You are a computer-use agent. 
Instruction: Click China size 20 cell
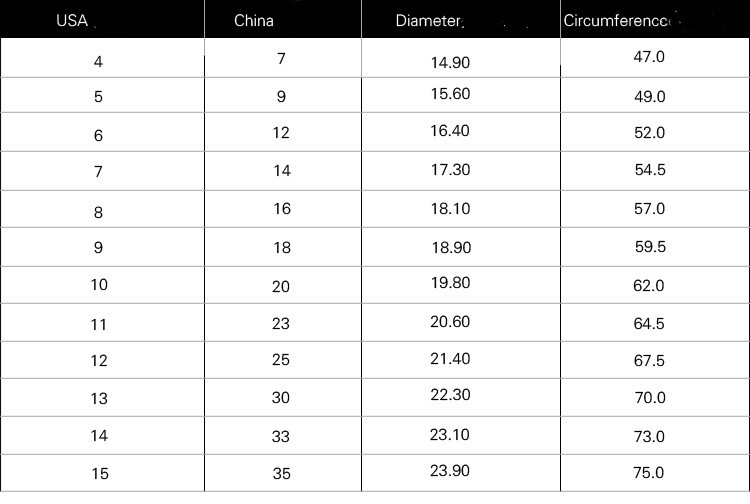[281, 286]
